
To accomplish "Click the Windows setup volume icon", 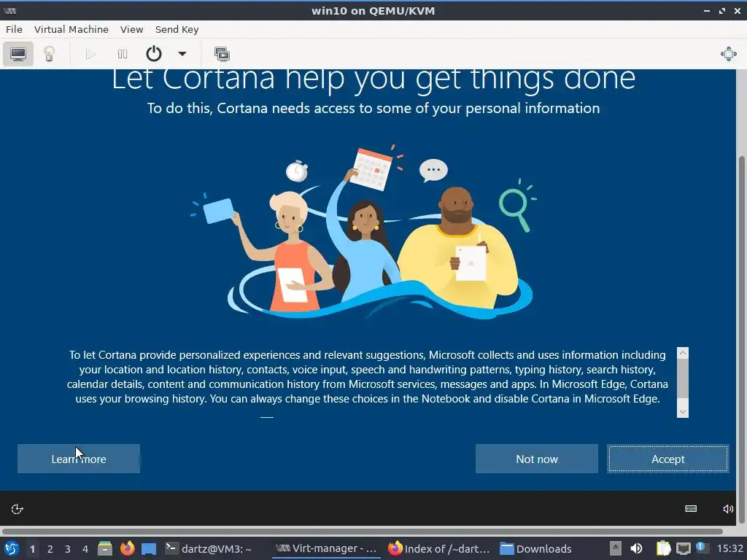I will 727,509.
